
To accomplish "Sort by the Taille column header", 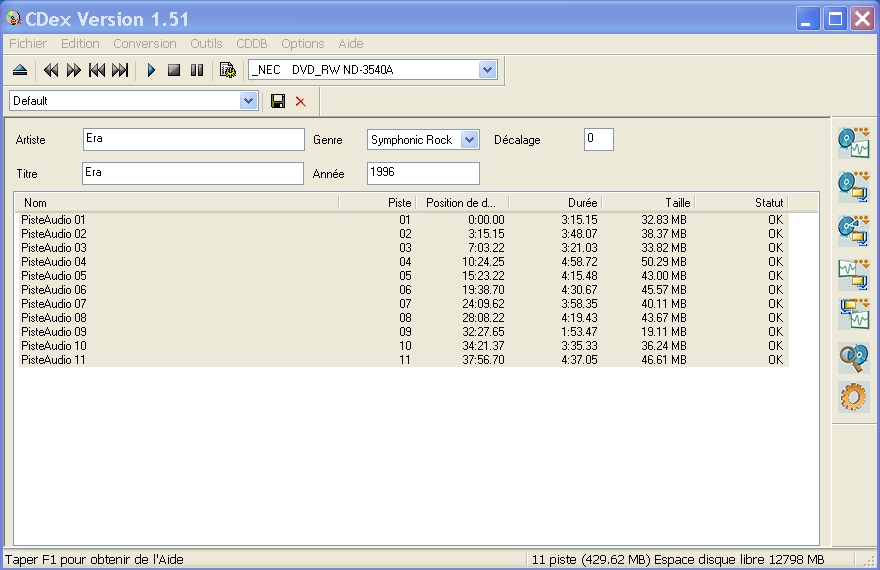I will click(x=648, y=203).
